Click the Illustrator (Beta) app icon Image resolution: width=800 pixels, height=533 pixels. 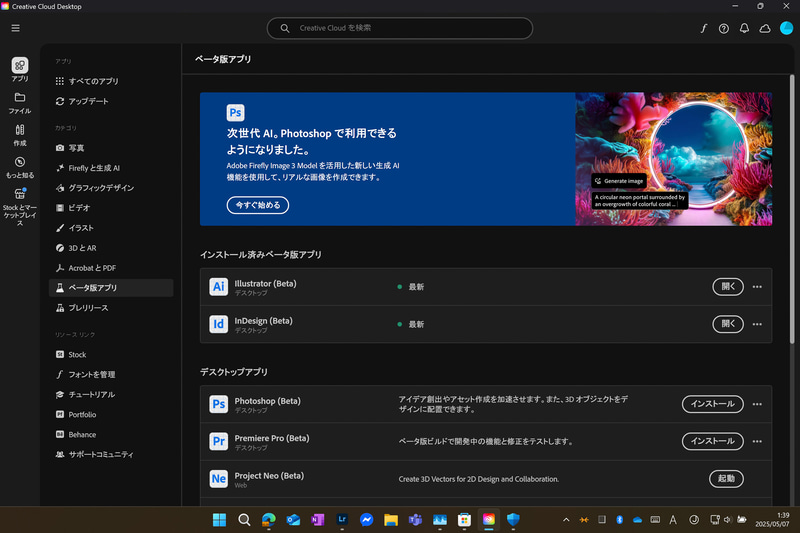pyautogui.click(x=218, y=287)
